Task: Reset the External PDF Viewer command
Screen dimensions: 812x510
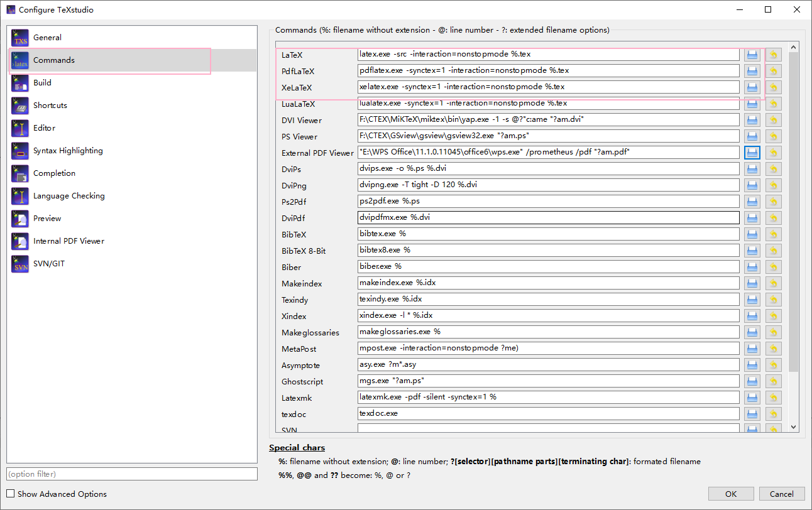Action: 774,153
